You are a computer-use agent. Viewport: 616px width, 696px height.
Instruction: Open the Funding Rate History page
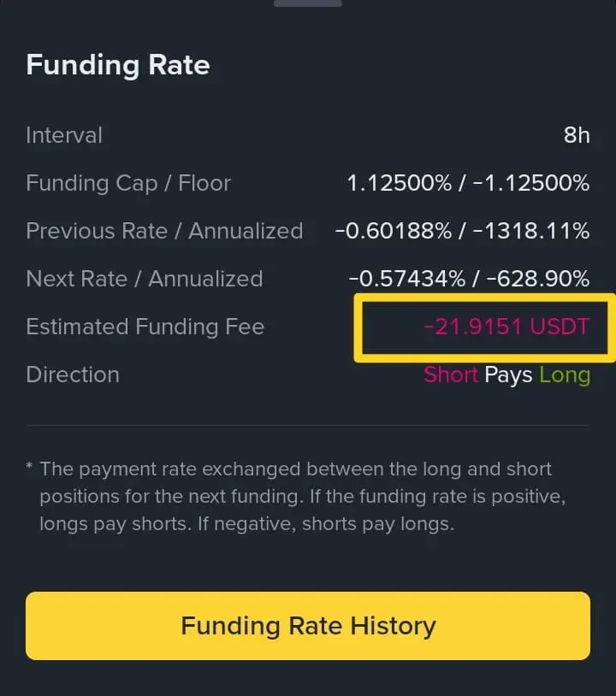(x=308, y=625)
